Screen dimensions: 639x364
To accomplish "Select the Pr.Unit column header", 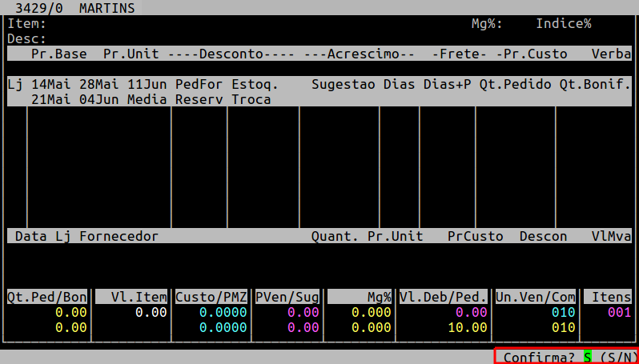I will point(131,54).
